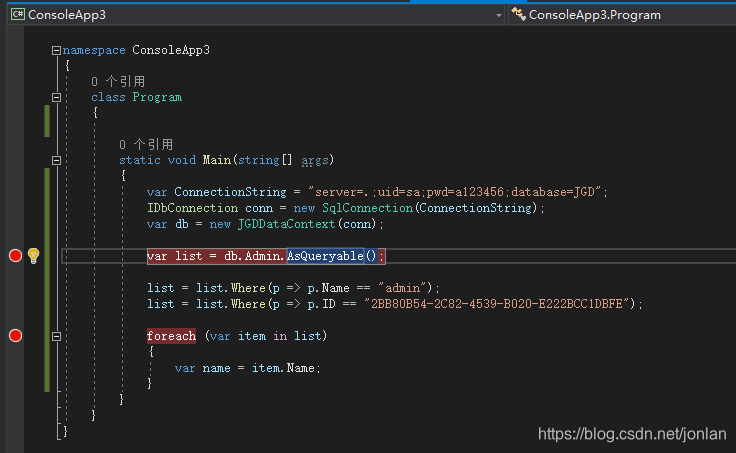Screen dimensions: 736x453
Task: Click the C# project icon in navigation bar
Action: [x=17, y=15]
